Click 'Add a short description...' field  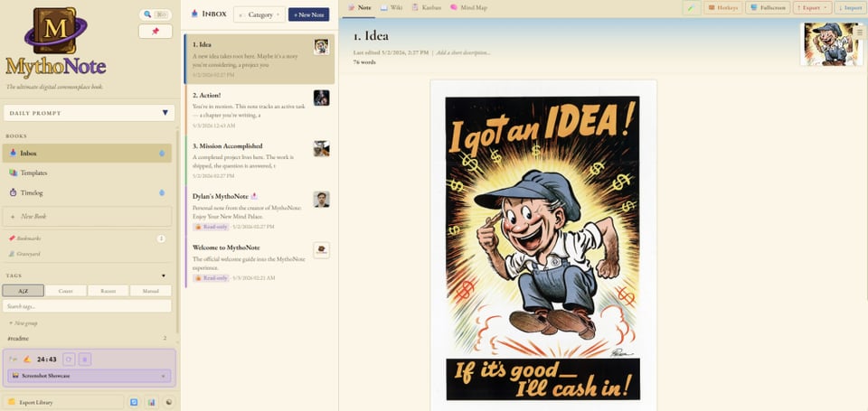(463, 52)
